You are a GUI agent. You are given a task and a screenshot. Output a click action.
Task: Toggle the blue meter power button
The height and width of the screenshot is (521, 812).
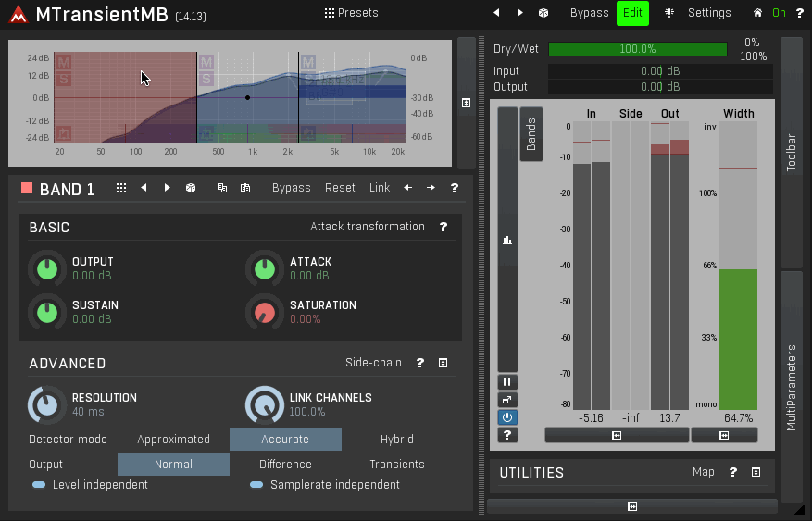(x=507, y=417)
